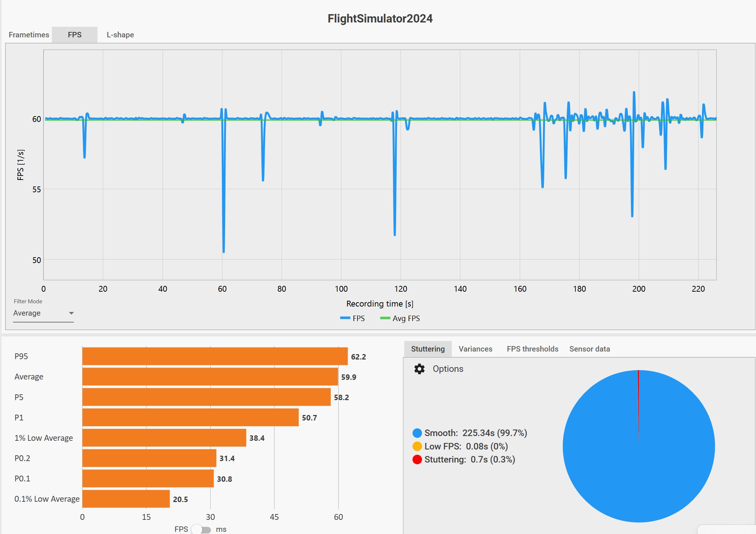
Task: Click the 1% Low Average value 38.4
Action: click(x=257, y=438)
